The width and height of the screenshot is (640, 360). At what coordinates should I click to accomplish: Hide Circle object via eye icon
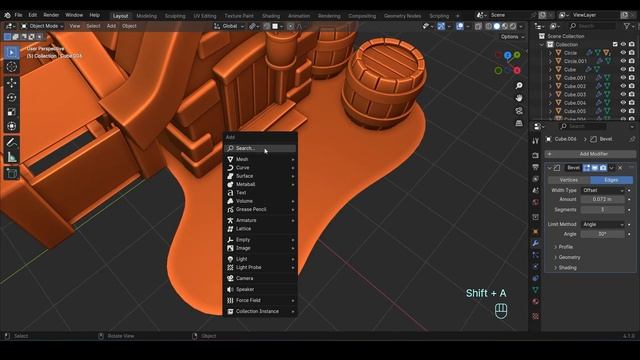pyautogui.click(x=623, y=53)
